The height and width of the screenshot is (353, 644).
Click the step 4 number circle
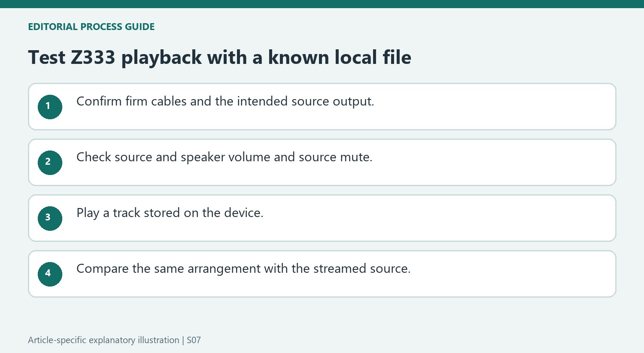(x=50, y=274)
